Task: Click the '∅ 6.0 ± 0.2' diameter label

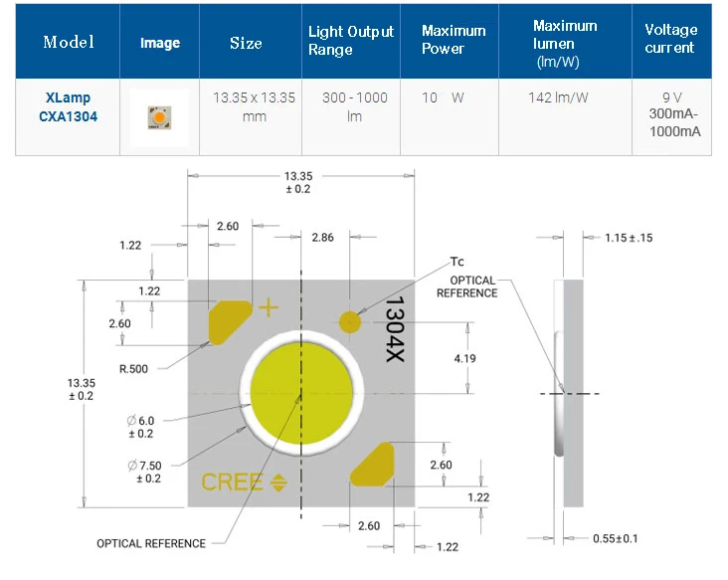Action: (140, 427)
